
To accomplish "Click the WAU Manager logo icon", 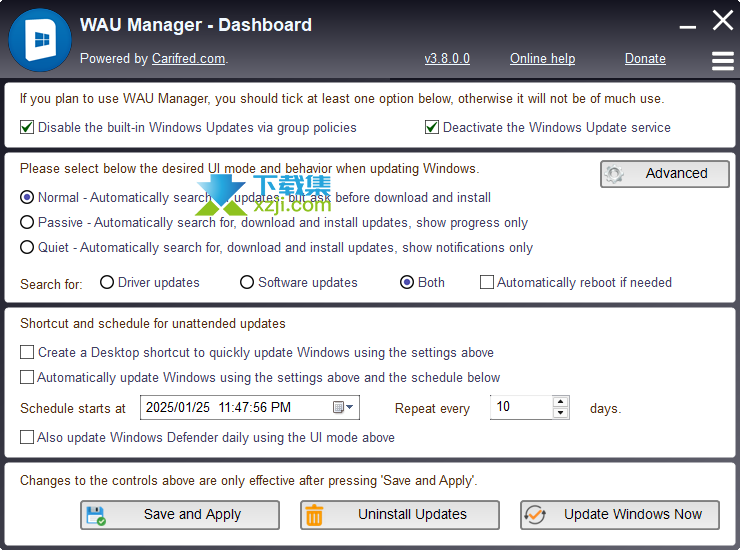I will 40,40.
